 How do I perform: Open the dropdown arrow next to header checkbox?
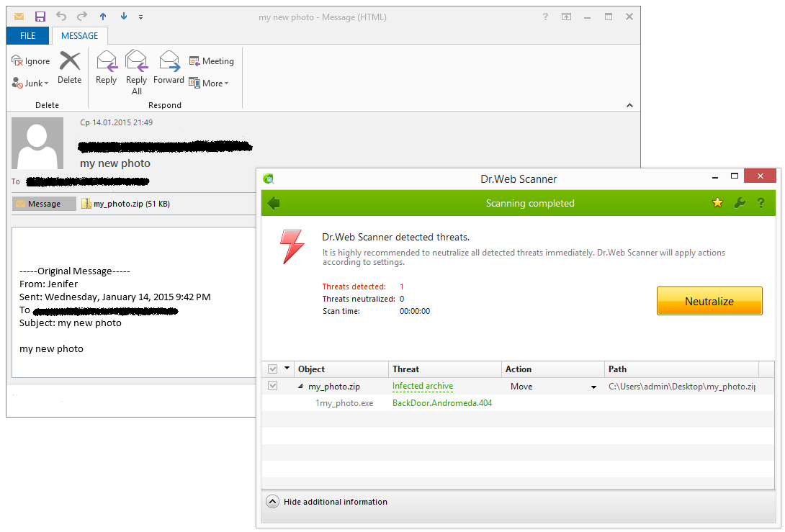(287, 369)
